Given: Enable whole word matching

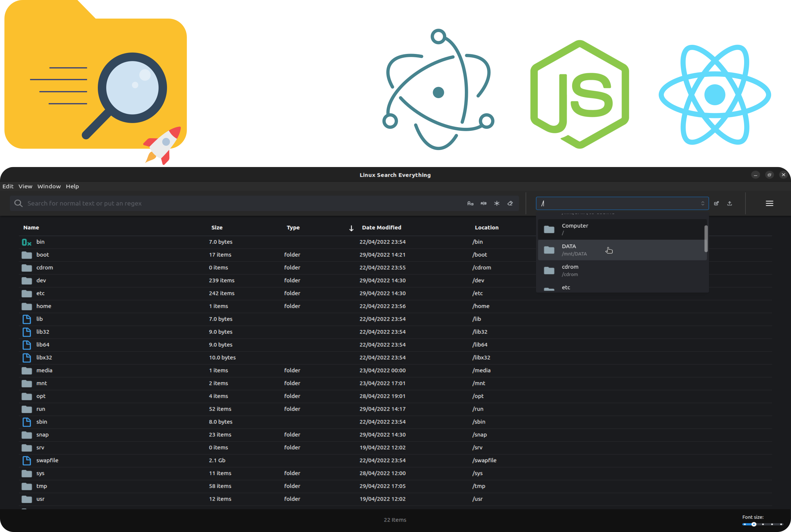Looking at the screenshot, I should pyautogui.click(x=483, y=203).
